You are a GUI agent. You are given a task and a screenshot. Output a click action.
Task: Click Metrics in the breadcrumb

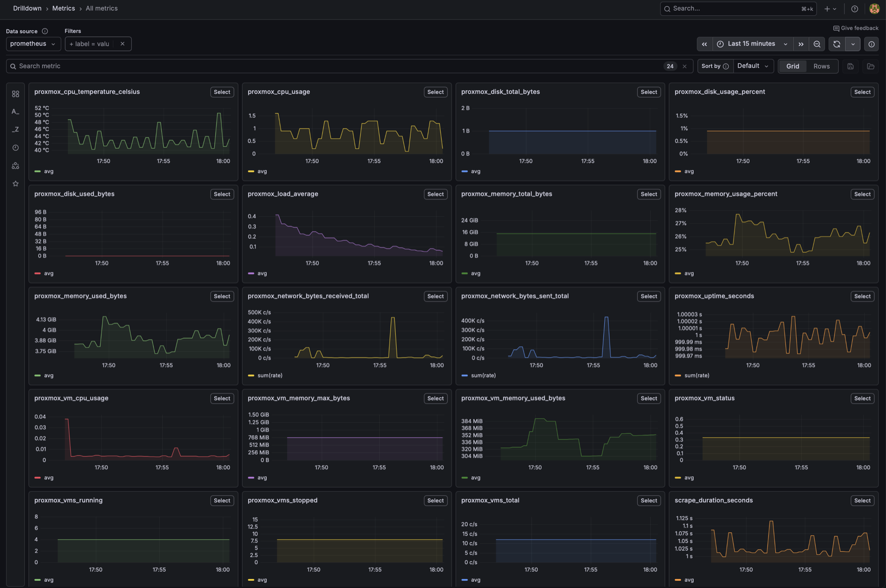pos(63,8)
